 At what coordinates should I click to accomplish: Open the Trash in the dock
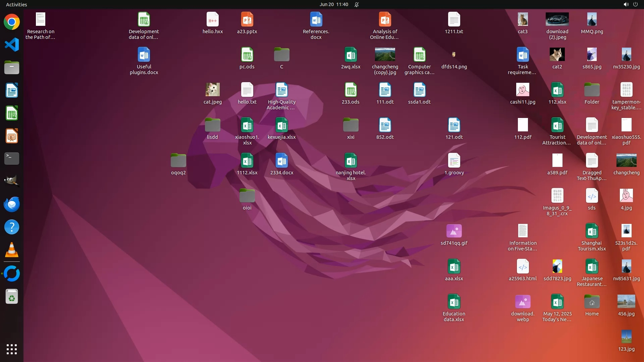click(x=12, y=297)
